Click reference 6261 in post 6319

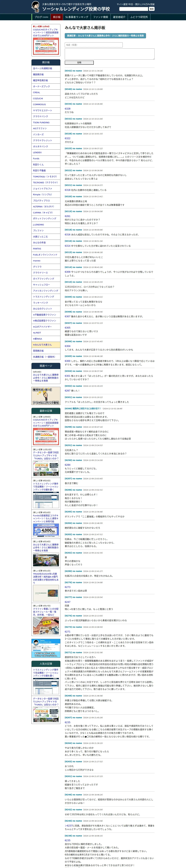pos(68,216)
